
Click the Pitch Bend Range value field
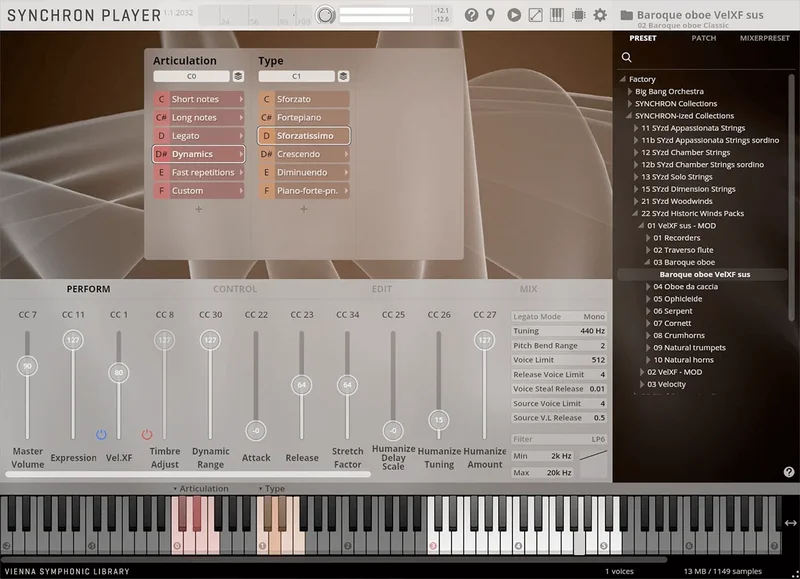[x=559, y=345]
